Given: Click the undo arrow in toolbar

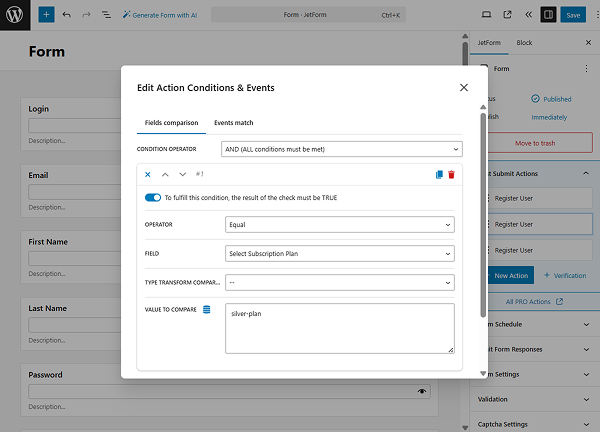Looking at the screenshot, I should coord(66,15).
